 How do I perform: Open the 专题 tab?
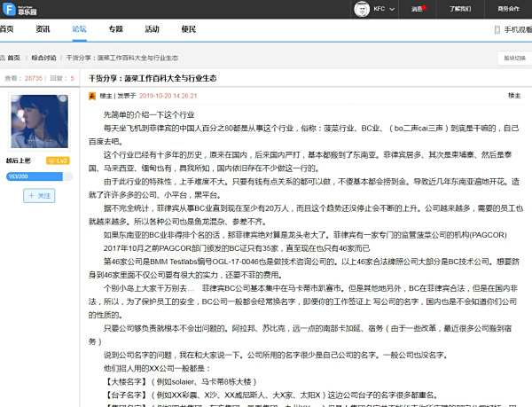(115, 29)
